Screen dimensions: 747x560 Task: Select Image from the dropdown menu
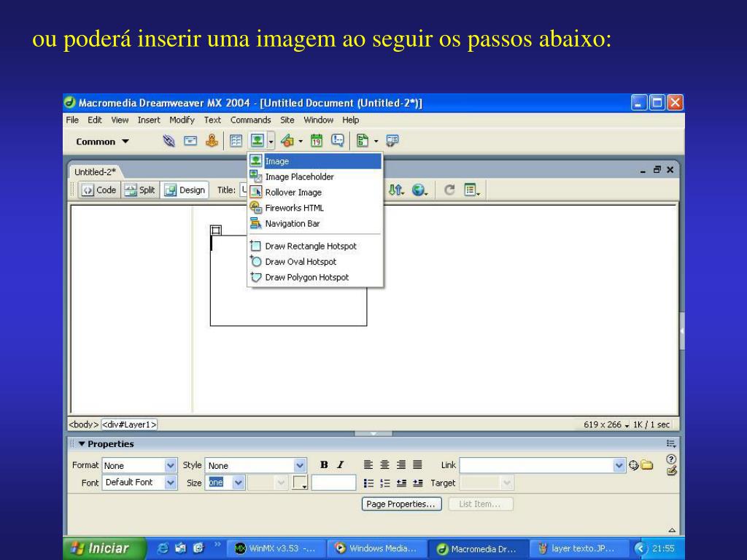coord(315,161)
